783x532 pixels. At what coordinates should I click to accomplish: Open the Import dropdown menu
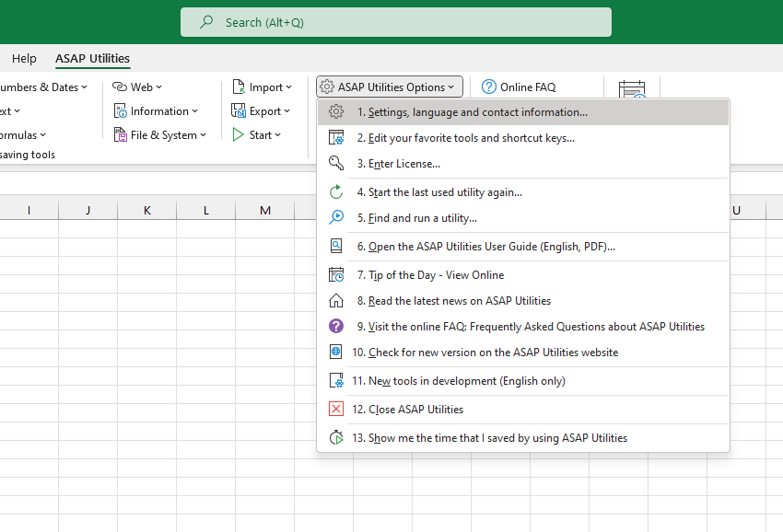pyautogui.click(x=288, y=87)
